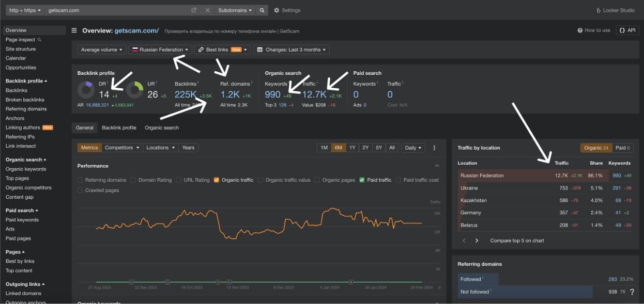
Task: Clear the getscam.com URL input
Action: click(207, 10)
